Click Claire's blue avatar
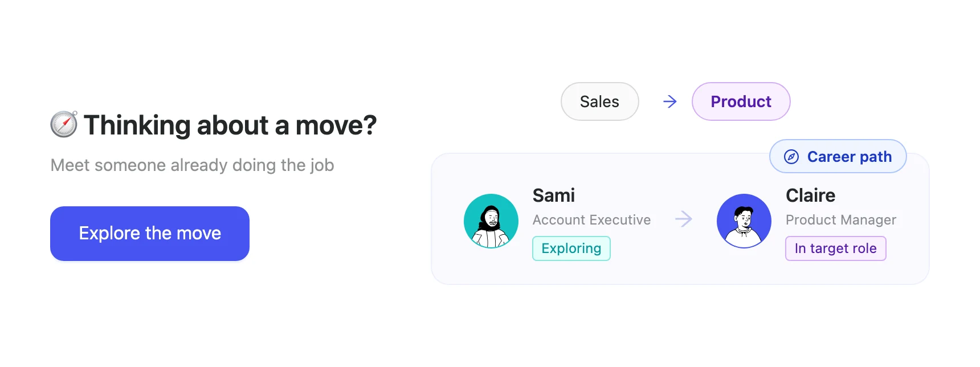 click(744, 221)
